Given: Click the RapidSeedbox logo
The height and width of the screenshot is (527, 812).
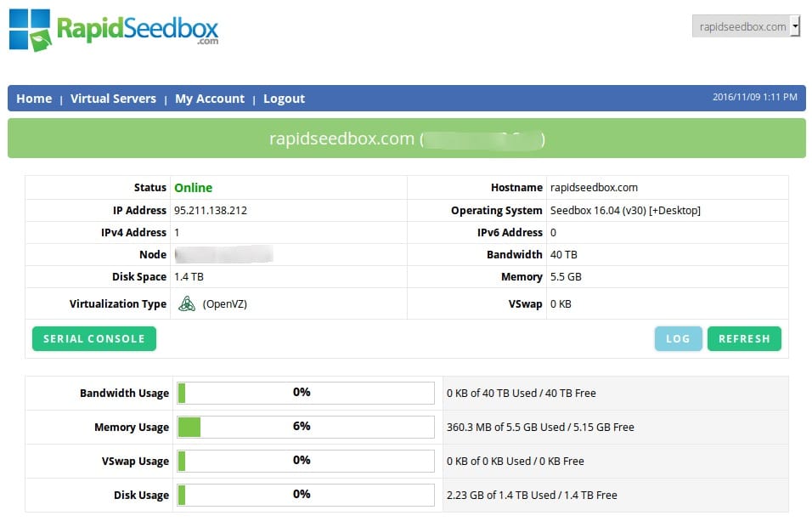Looking at the screenshot, I should tap(114, 30).
